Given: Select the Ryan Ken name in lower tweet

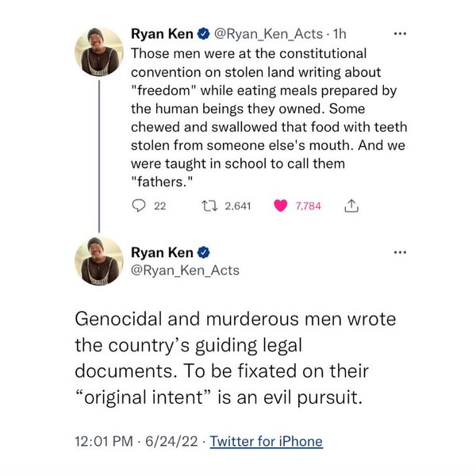Looking at the screenshot, I should (161, 253).
